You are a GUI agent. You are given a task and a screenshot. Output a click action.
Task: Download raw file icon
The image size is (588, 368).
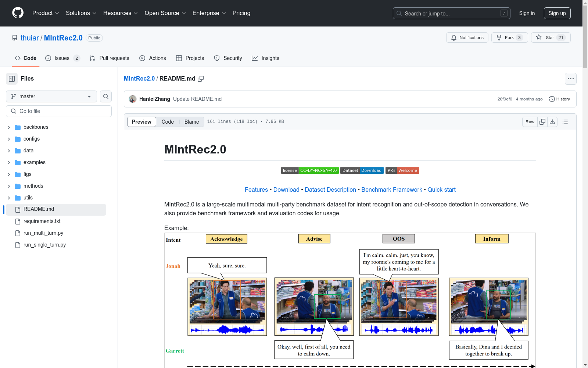point(552,122)
